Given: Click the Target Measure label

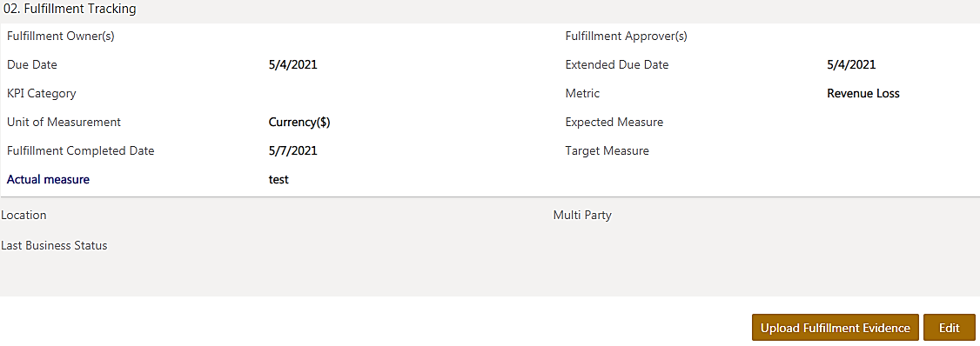Looking at the screenshot, I should tap(607, 151).
